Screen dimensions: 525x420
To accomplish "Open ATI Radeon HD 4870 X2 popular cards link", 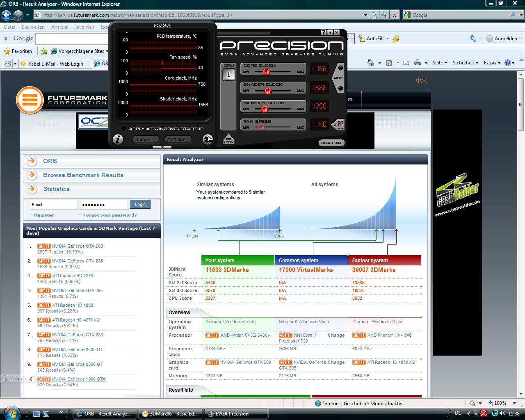I will tap(76, 320).
